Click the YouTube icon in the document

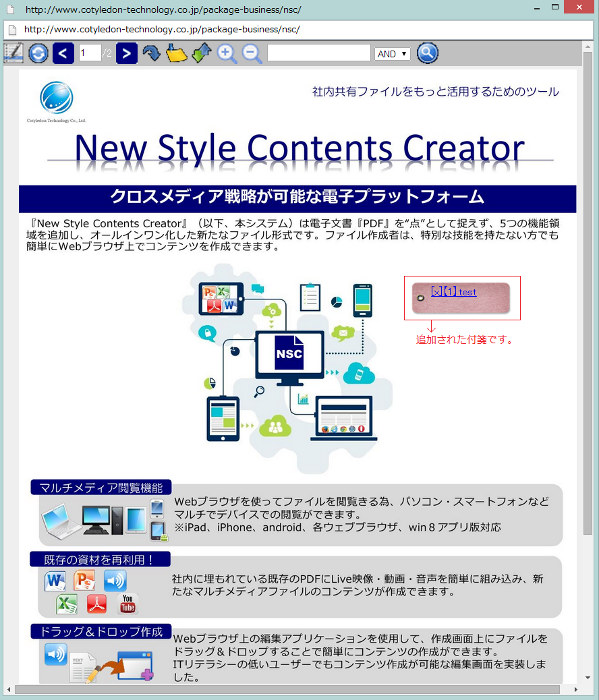tap(127, 603)
